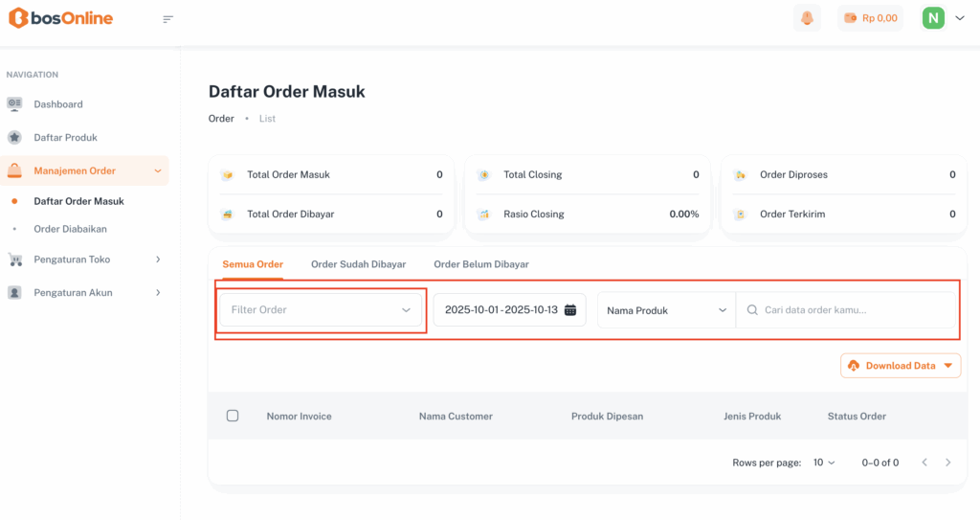This screenshot has width=980, height=520.
Task: Click the search magnifier icon
Action: click(x=752, y=310)
